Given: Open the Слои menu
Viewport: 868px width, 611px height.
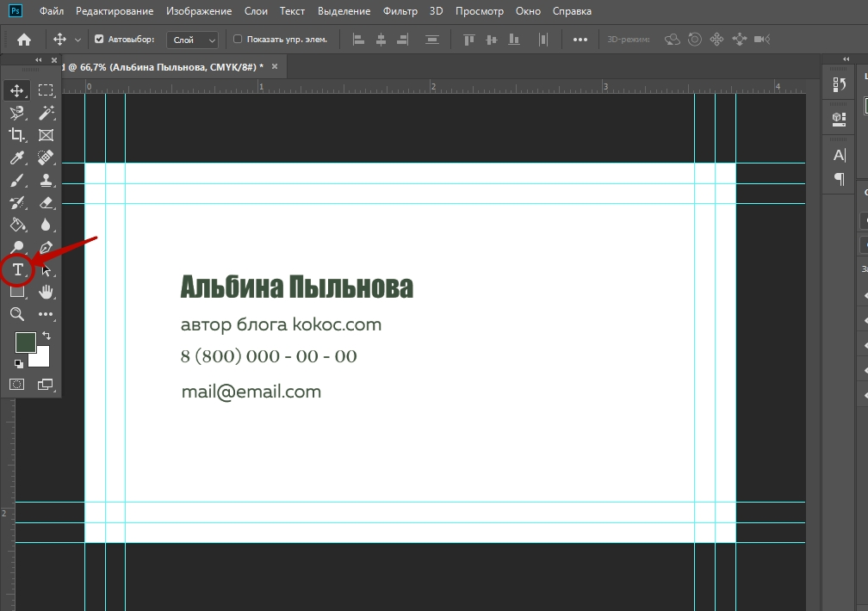Looking at the screenshot, I should click(x=255, y=12).
